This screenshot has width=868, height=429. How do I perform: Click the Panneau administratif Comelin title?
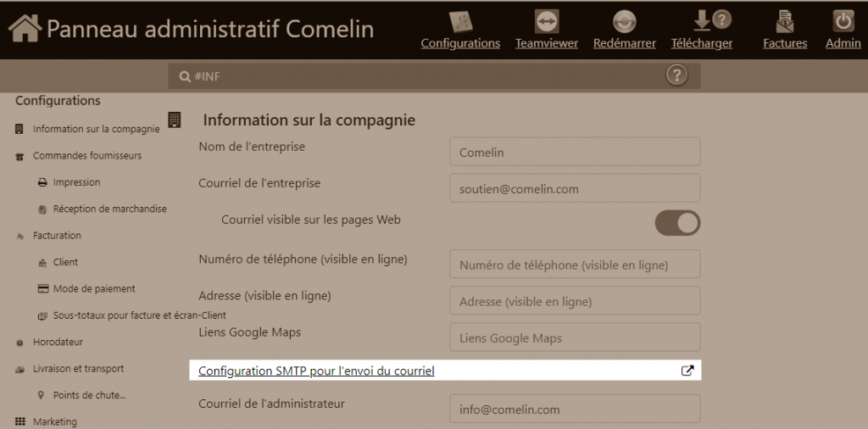coord(210,28)
